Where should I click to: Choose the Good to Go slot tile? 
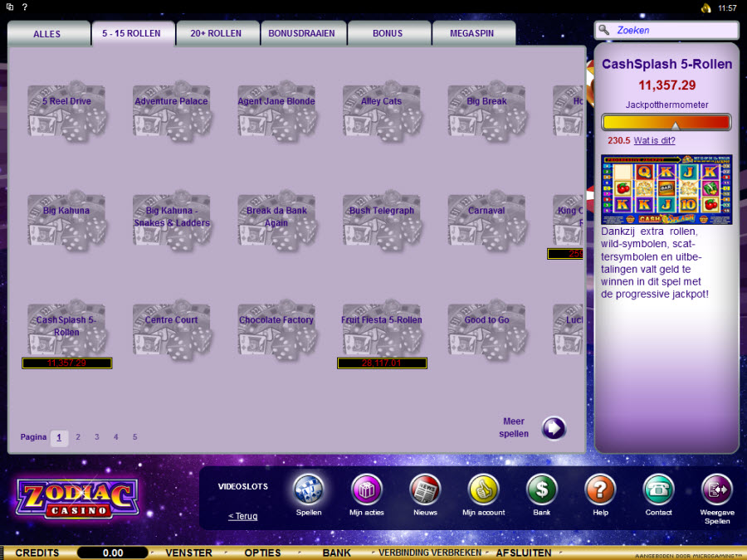(x=486, y=330)
